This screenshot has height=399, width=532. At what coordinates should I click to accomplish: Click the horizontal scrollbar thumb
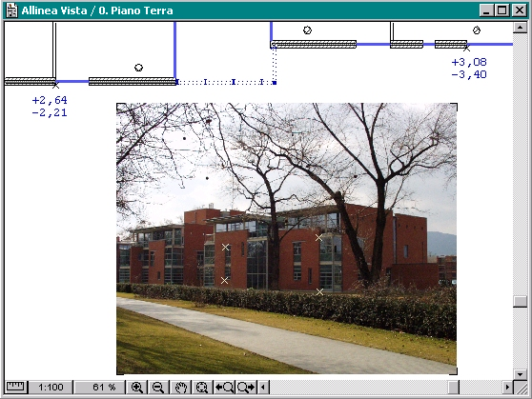[x=453, y=388]
